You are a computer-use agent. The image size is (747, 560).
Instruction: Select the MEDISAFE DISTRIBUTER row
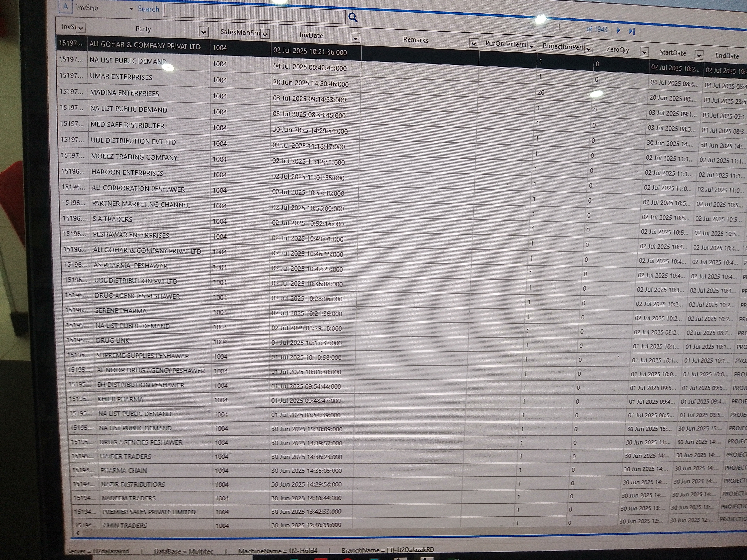tap(127, 126)
